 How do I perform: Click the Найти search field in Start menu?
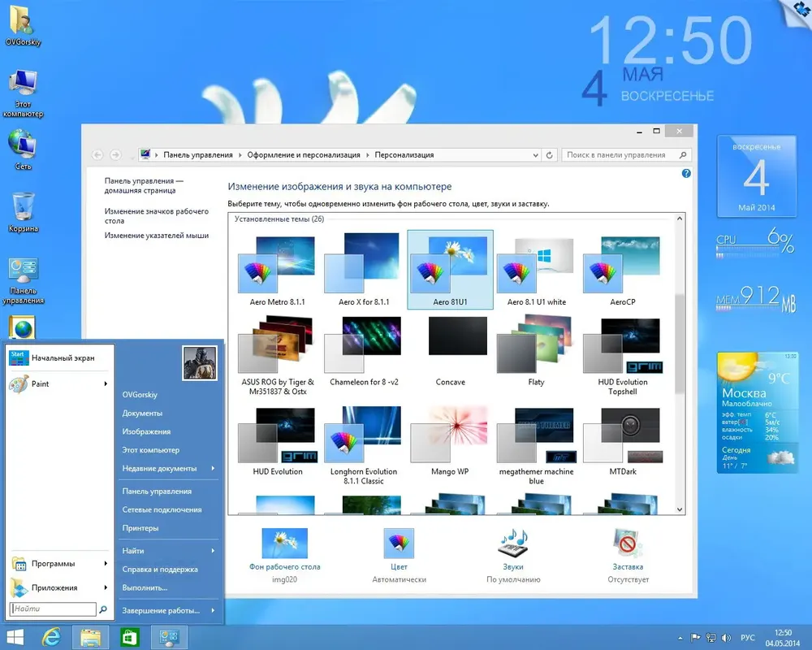point(54,609)
